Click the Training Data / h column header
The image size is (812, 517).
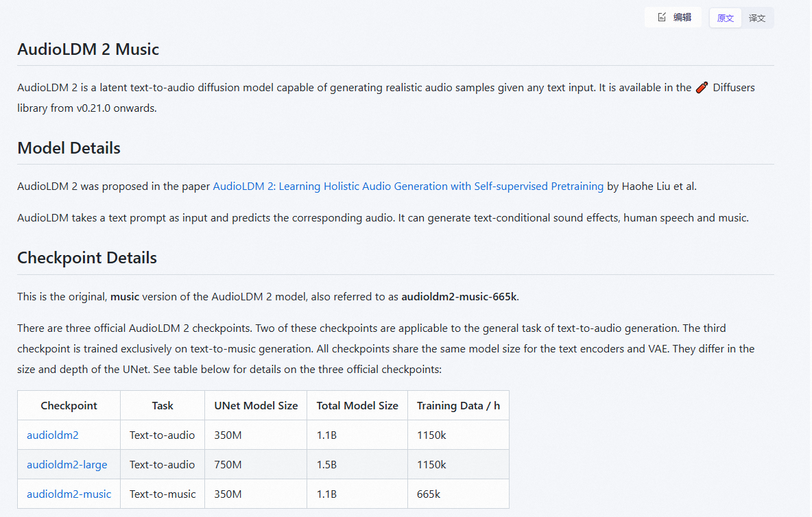click(x=458, y=406)
